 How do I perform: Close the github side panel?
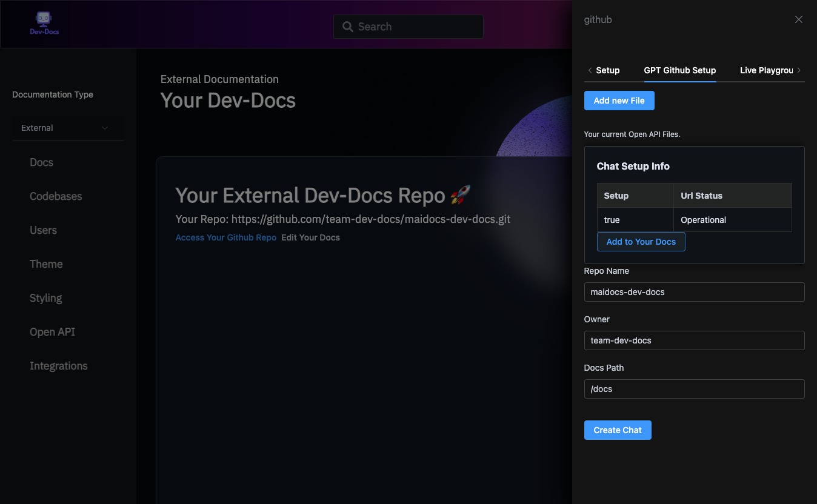pos(798,19)
